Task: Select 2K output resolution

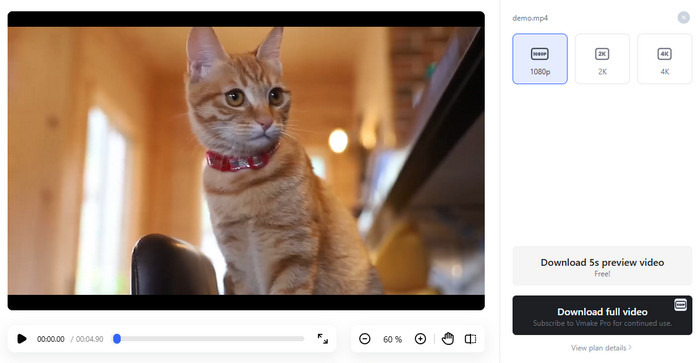Action: click(602, 58)
